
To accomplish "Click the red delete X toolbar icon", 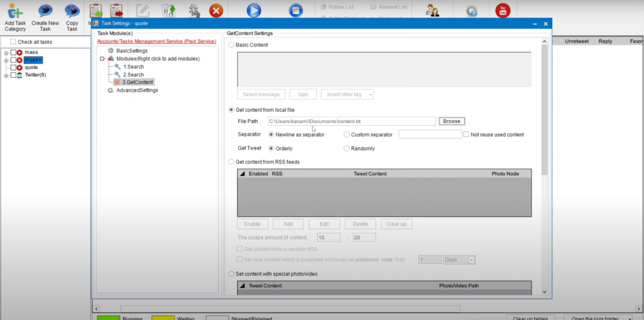I will (x=216, y=11).
